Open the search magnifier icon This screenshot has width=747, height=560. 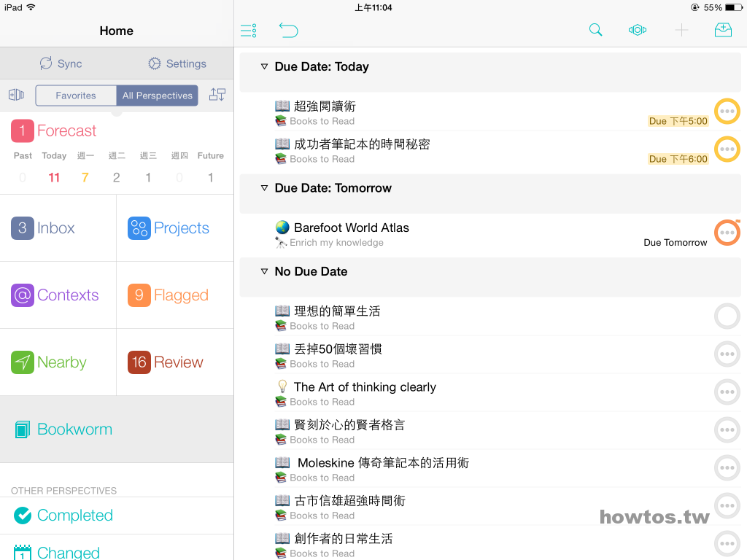(595, 30)
